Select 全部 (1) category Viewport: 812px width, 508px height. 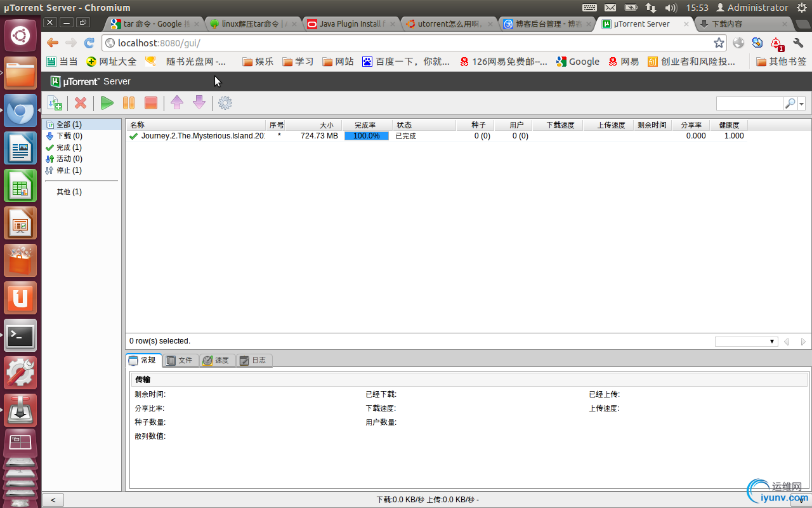(81, 124)
